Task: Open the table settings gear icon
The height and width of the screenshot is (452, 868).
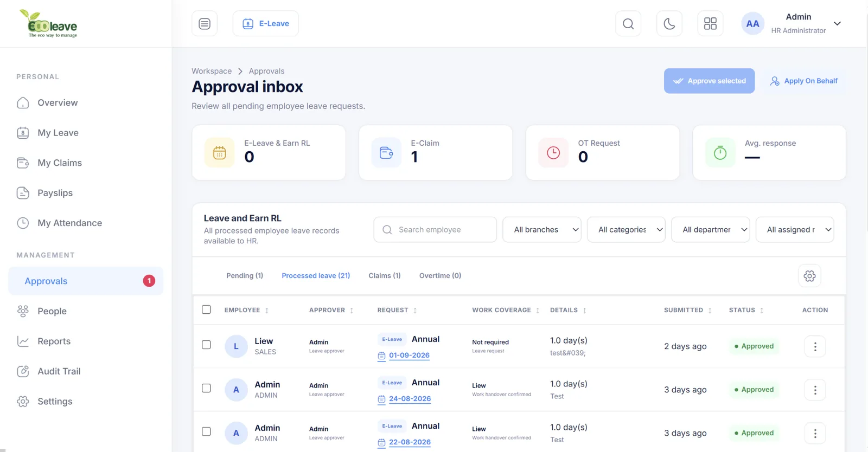Action: pyautogui.click(x=809, y=276)
